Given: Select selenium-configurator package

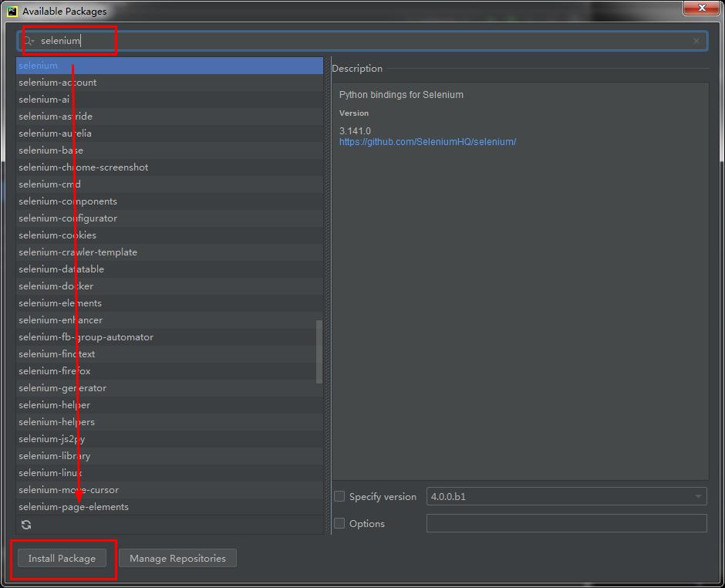Looking at the screenshot, I should [x=169, y=218].
